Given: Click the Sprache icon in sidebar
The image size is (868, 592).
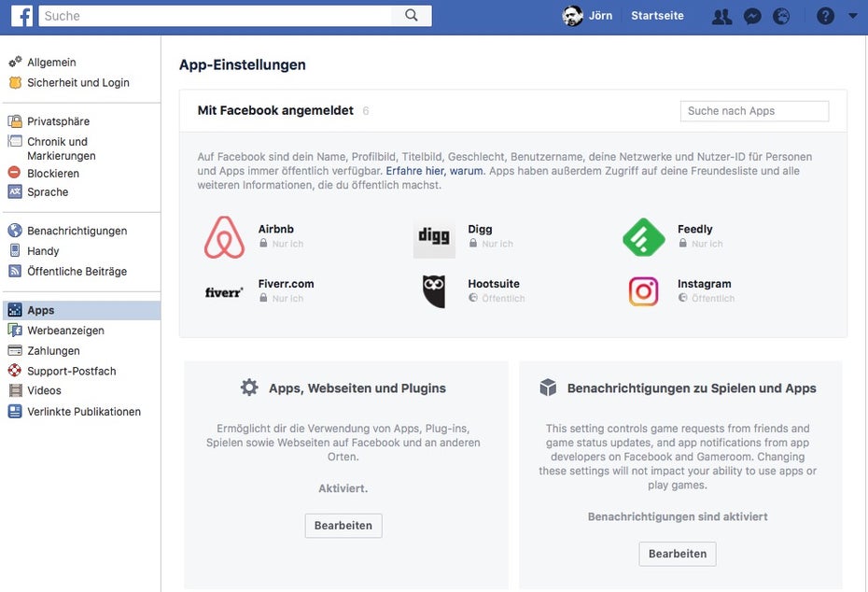Looking at the screenshot, I should [15, 191].
